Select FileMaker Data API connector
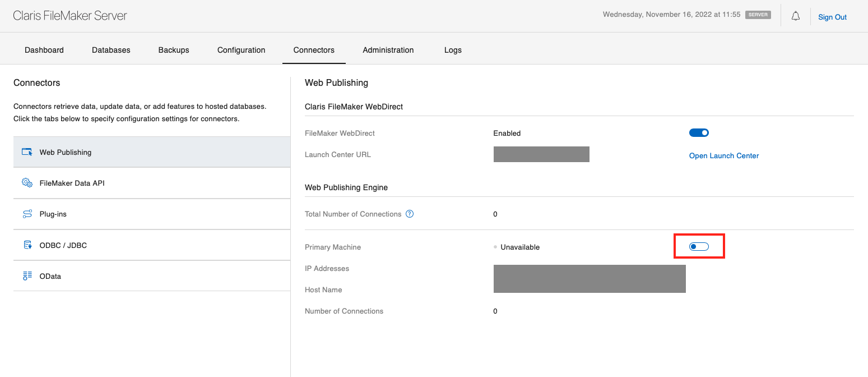Screen dimensions: 868x377 pos(152,183)
